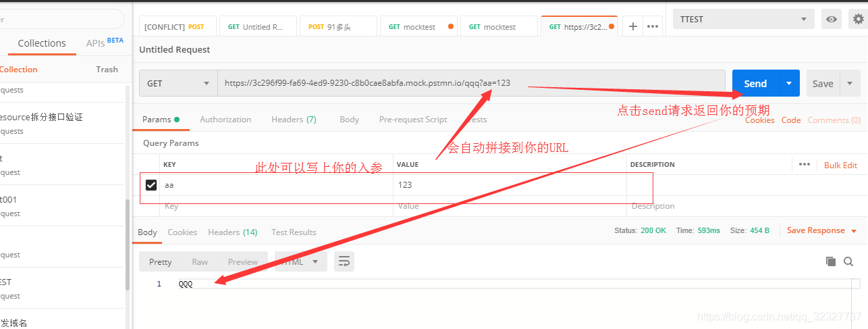This screenshot has width=868, height=329.
Task: Click the environment quick look eye icon
Action: [x=831, y=20]
